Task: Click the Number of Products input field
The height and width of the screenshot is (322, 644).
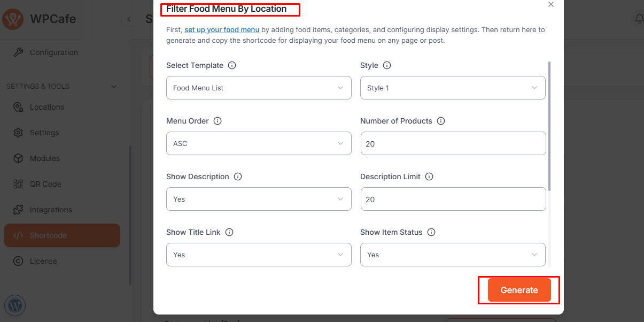Action: point(453,143)
